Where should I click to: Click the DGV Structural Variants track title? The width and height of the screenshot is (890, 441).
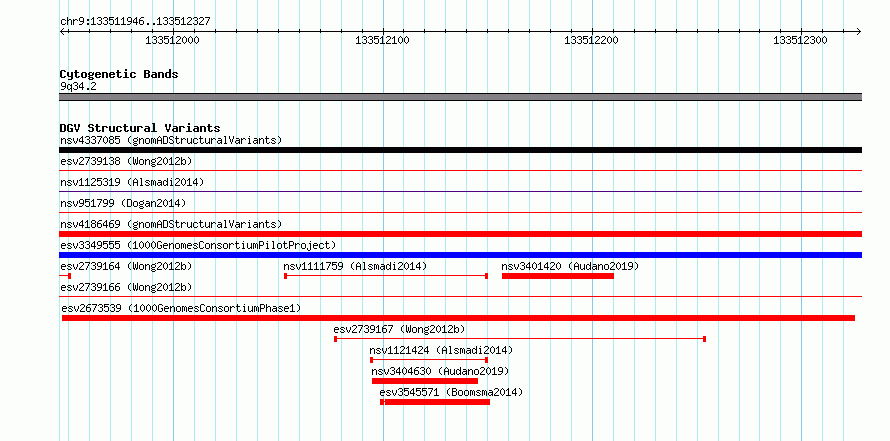pos(140,128)
